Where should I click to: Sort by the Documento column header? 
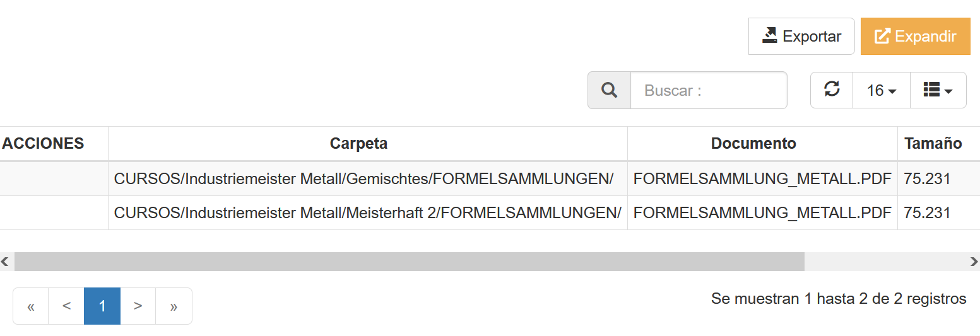[753, 144]
